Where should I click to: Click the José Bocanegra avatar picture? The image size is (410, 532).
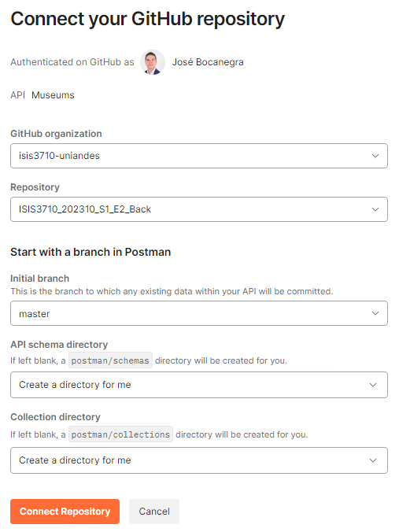(153, 62)
